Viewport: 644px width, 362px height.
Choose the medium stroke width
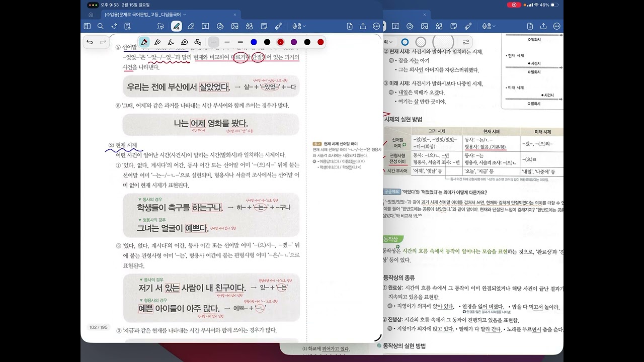pos(227,42)
